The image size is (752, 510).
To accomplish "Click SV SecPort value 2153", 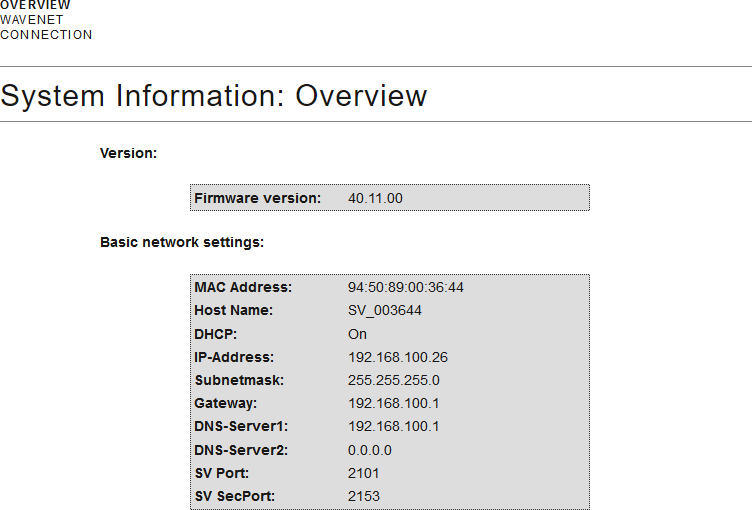I will tap(363, 496).
